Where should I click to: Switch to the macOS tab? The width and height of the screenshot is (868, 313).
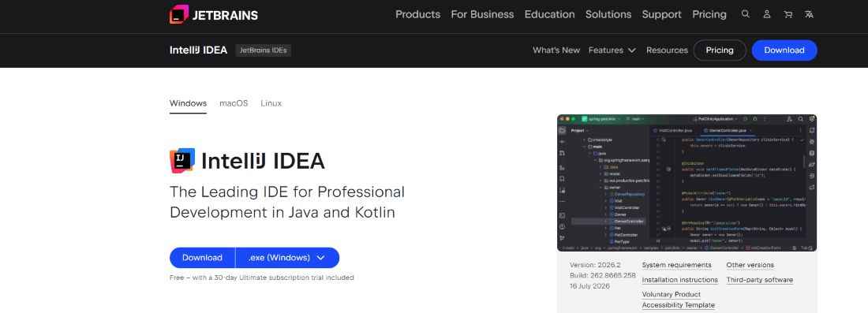click(234, 103)
